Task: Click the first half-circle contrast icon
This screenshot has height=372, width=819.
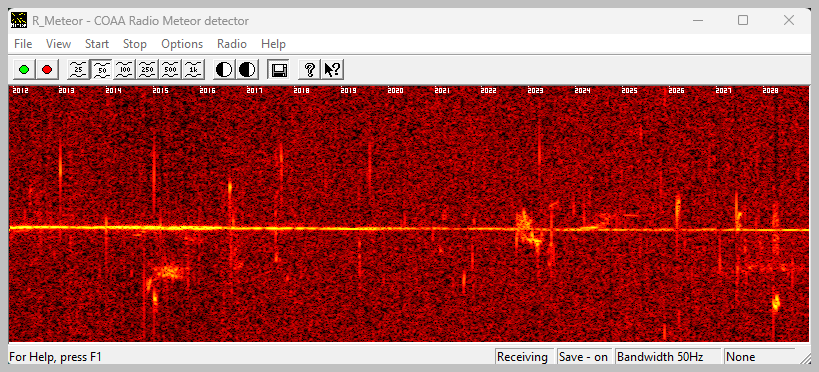Action: tap(224, 69)
